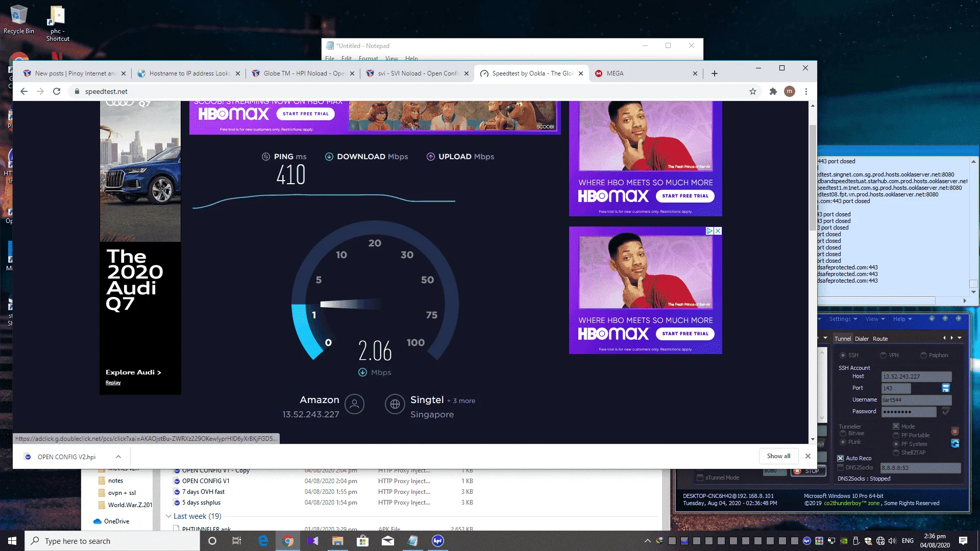Click the taskbar search box
This screenshot has height=551, width=980.
(112, 541)
